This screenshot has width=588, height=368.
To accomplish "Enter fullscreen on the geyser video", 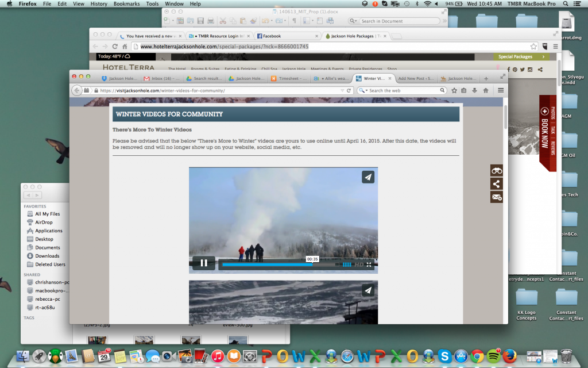I will [x=369, y=264].
